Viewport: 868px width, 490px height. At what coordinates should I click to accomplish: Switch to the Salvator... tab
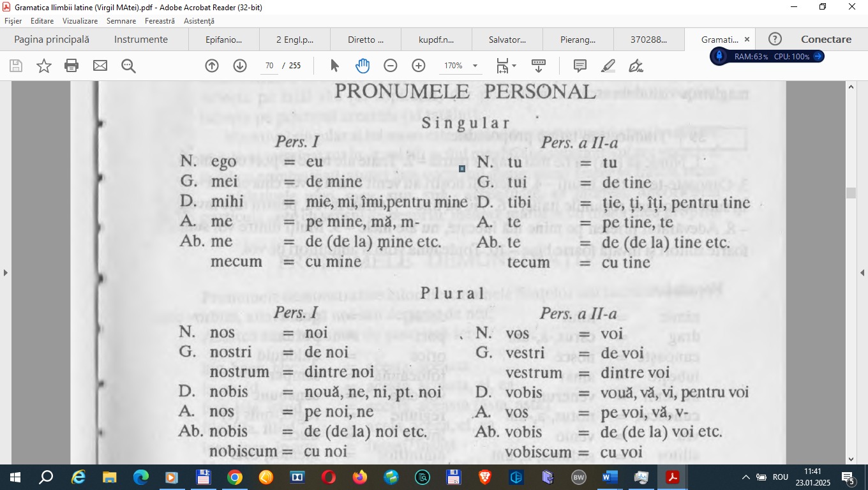pos(507,40)
